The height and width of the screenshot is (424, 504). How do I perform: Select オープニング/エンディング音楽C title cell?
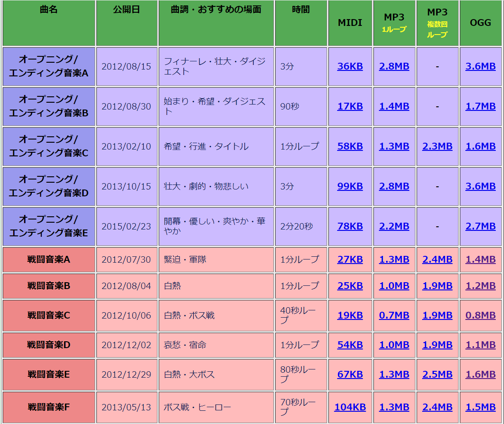[x=49, y=146]
